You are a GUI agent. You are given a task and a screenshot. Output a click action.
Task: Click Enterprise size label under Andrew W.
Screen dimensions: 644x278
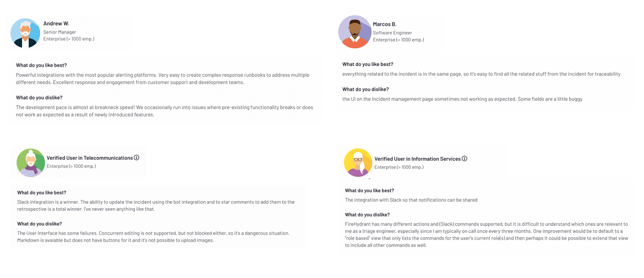[x=69, y=39]
